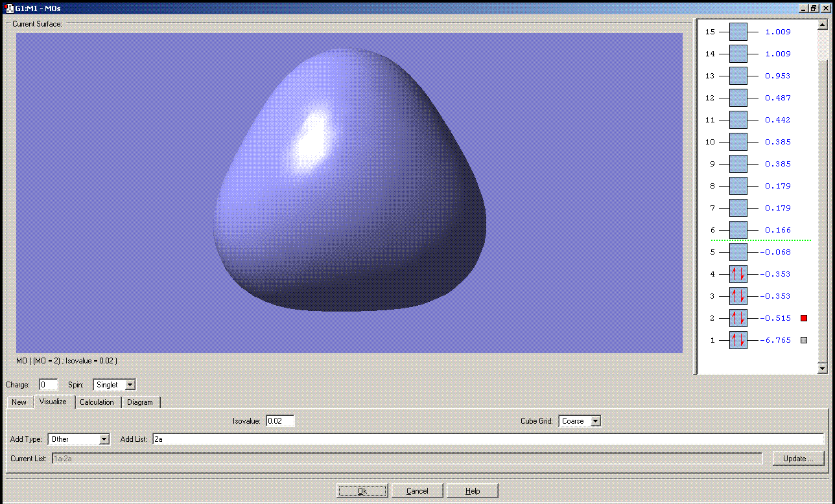Screen dimensions: 835x504
Task: Open the Spin multiplicity dropdown
Action: (x=130, y=385)
